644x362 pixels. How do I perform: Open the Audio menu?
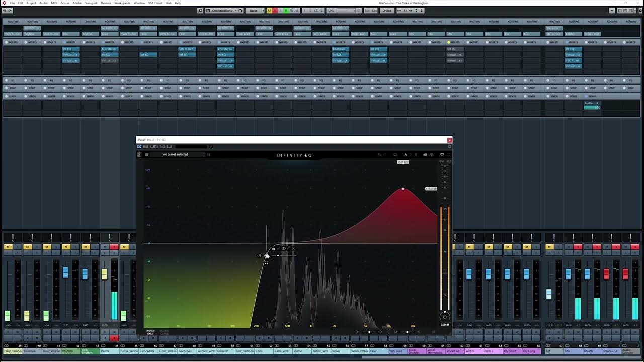(x=44, y=3)
